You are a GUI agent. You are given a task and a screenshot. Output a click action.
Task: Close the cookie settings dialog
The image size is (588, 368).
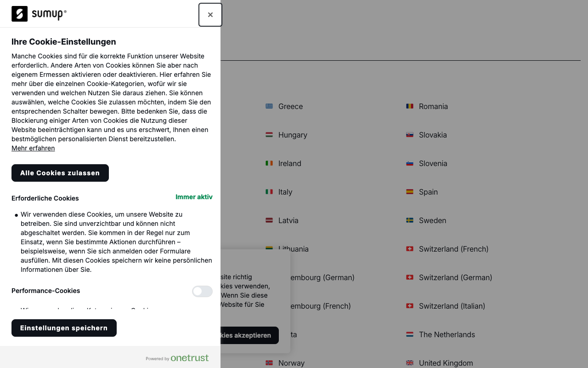[210, 14]
